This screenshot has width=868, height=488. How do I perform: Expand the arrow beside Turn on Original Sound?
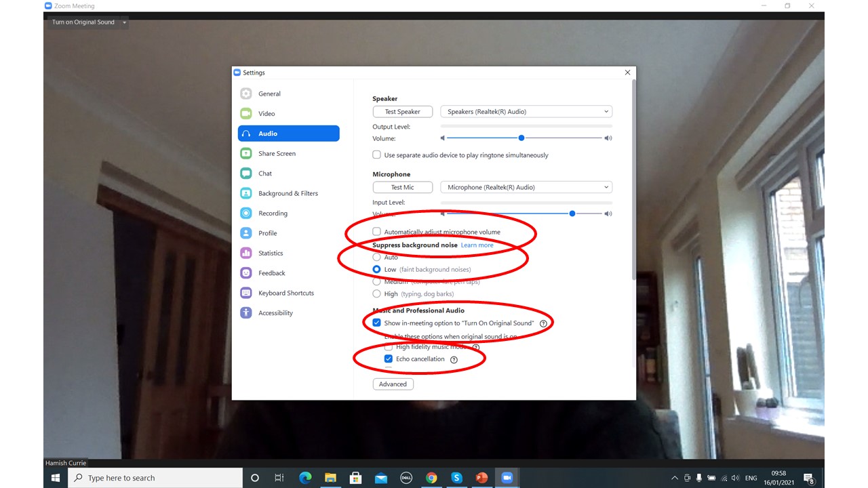pos(124,22)
